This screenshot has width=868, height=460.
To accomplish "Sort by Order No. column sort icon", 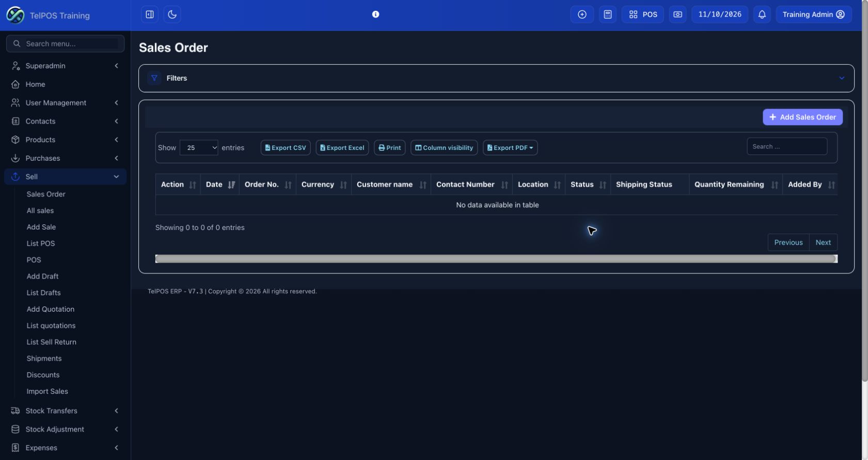I will [x=288, y=185].
